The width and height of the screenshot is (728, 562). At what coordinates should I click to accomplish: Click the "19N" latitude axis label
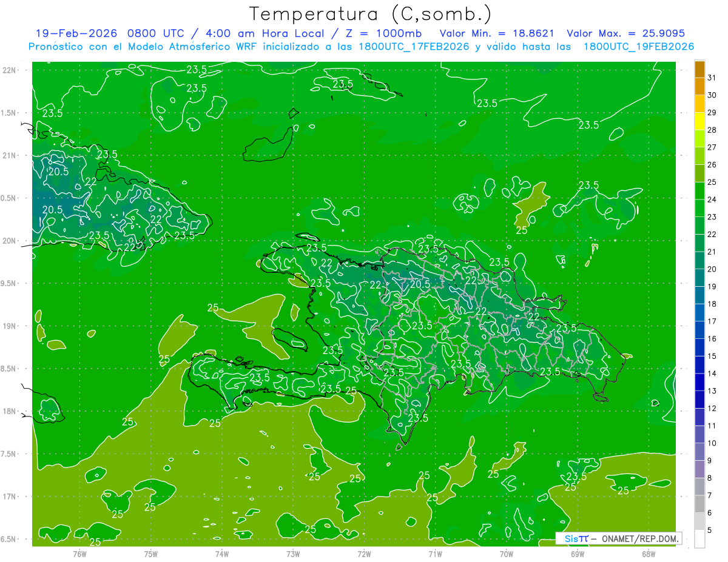[9, 326]
